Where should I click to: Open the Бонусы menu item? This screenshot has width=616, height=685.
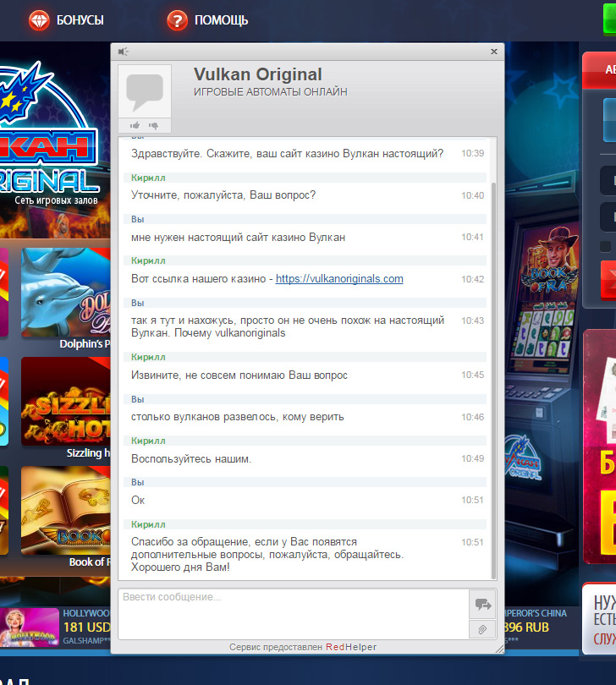(x=80, y=20)
